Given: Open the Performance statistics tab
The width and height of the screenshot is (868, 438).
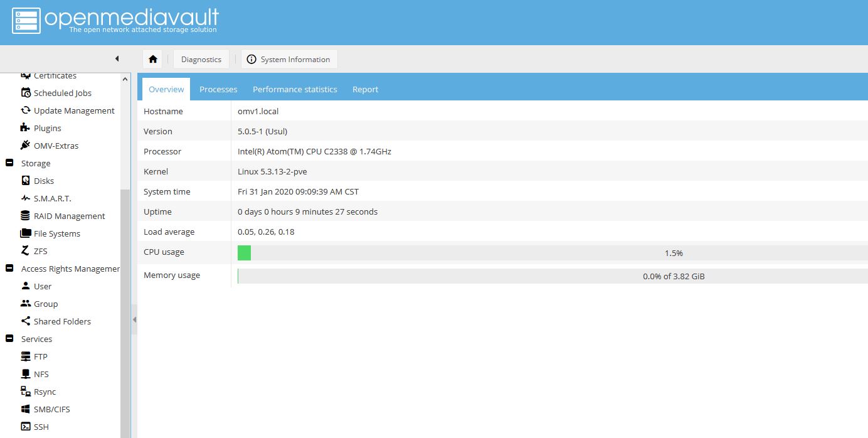Looking at the screenshot, I should 295,89.
